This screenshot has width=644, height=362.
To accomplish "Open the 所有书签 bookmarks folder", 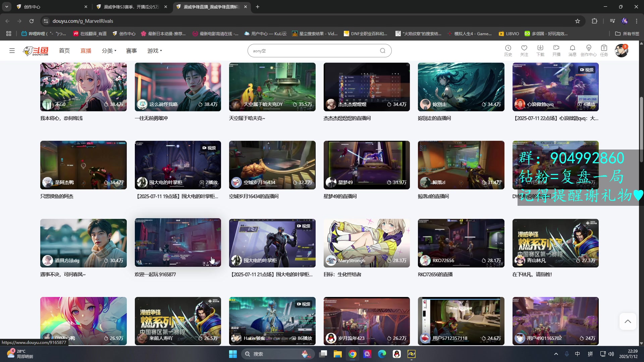I will click(x=627, y=34).
